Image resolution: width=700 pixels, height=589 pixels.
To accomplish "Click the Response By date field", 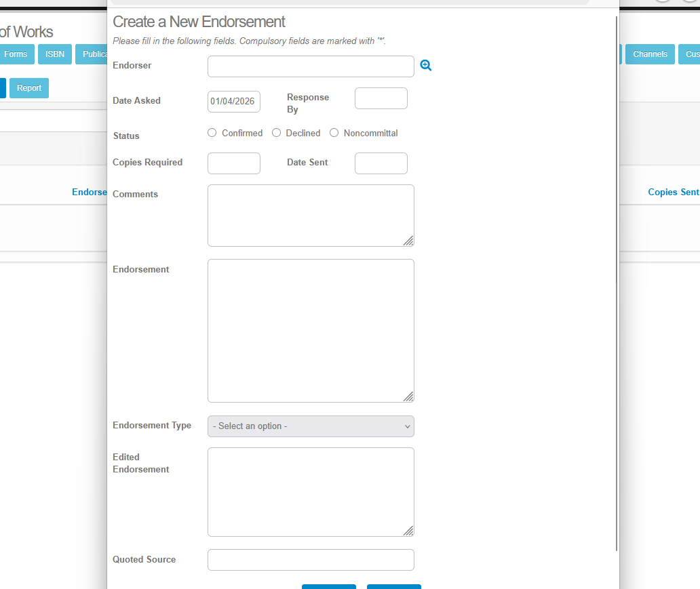I will tap(381, 98).
